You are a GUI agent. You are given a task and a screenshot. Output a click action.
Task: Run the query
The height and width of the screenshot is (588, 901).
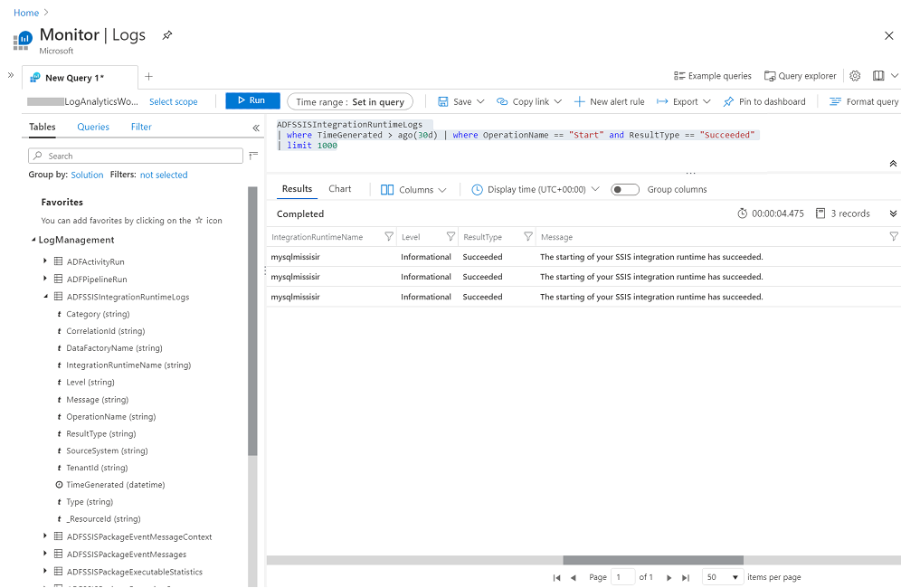(251, 100)
